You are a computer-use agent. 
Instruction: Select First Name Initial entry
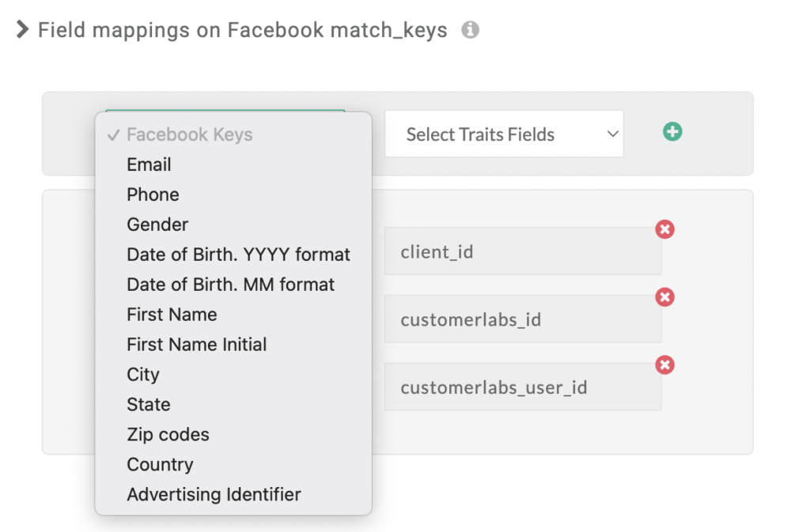point(233,344)
